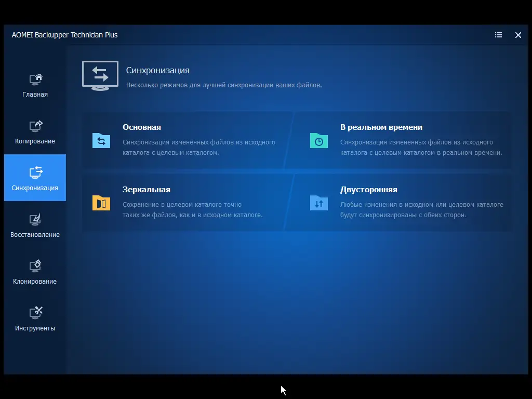Click the Инструменты sidebar icon

pyautogui.click(x=34, y=312)
